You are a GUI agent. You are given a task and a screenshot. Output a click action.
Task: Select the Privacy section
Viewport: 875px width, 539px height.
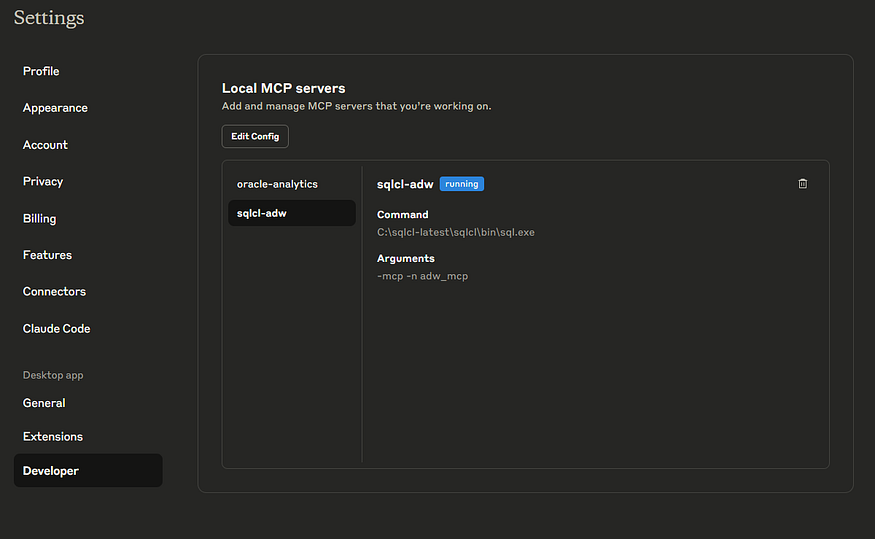(42, 181)
